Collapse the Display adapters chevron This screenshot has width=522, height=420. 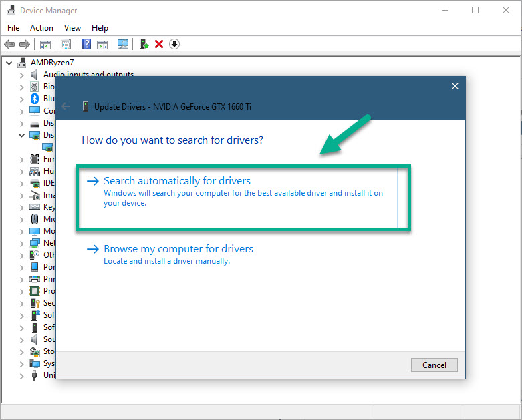pos(22,135)
